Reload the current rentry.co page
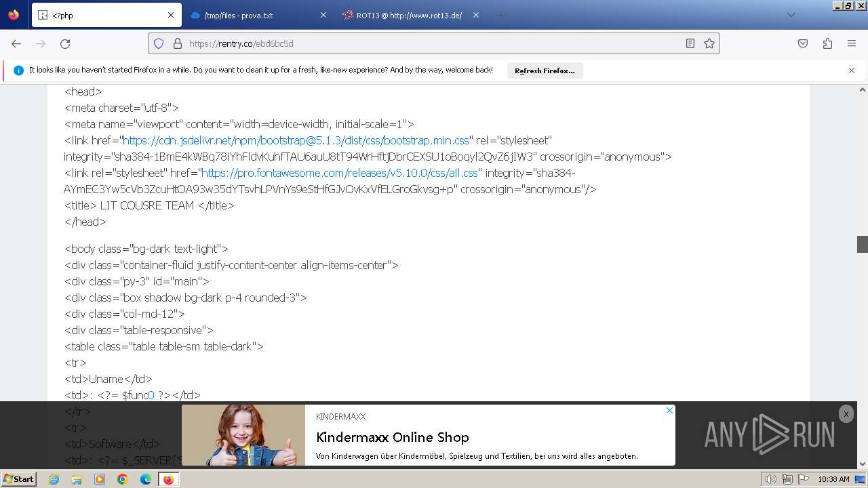 click(x=65, y=43)
